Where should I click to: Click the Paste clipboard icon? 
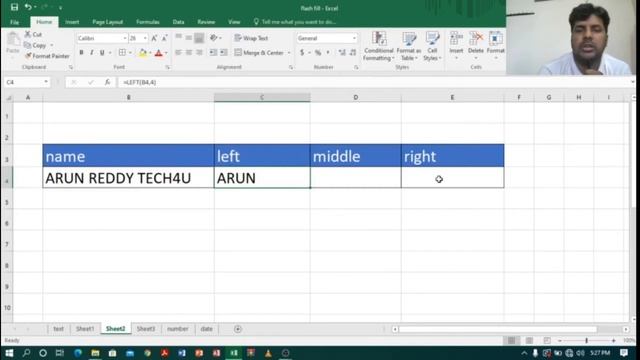pyautogui.click(x=13, y=40)
